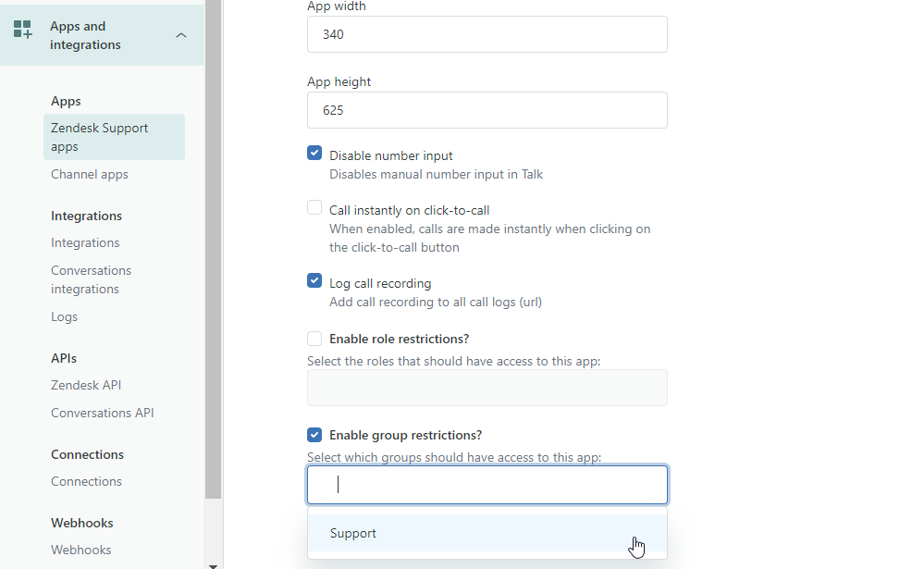Open the roles selection field
924x569 pixels.
[x=487, y=387]
